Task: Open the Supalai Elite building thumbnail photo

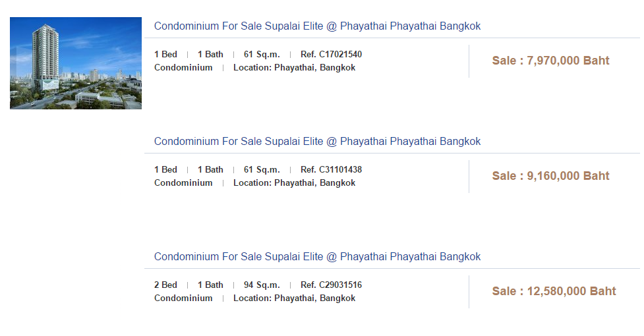Action: [x=76, y=63]
